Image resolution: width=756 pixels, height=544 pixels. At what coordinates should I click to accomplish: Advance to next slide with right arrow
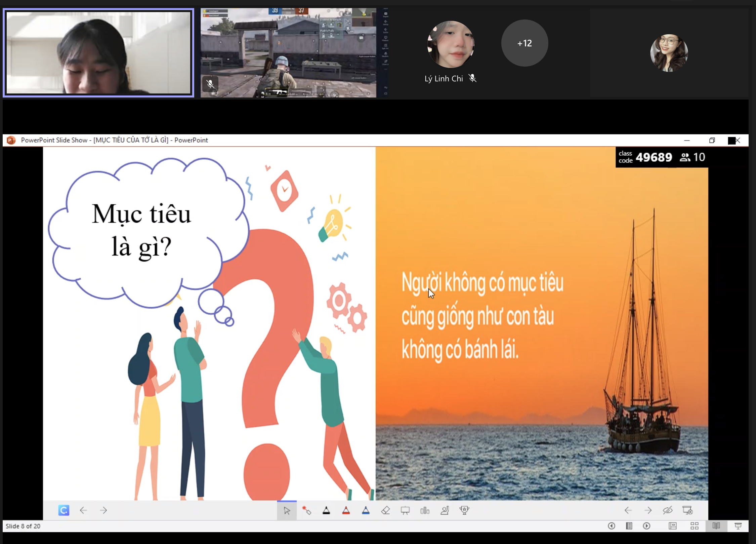click(x=103, y=510)
